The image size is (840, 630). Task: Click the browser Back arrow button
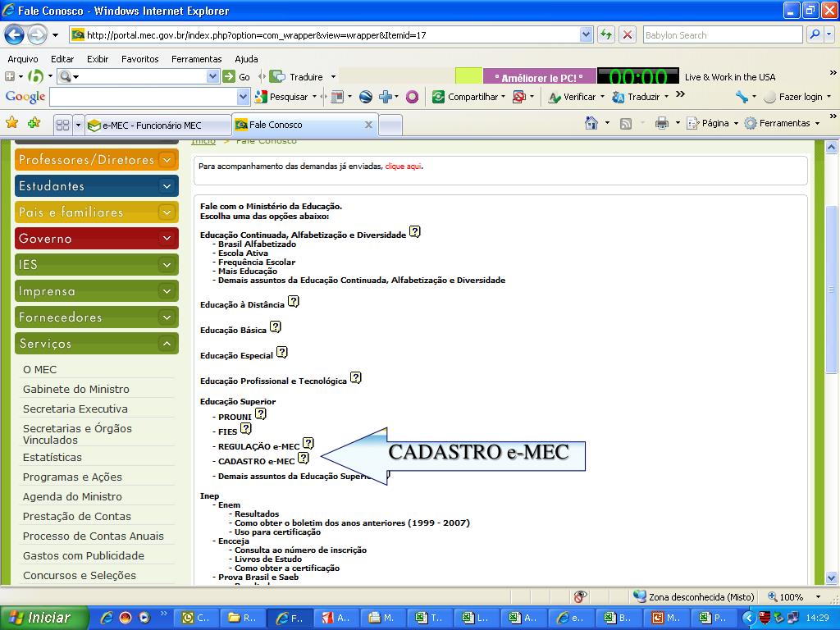pos(15,35)
